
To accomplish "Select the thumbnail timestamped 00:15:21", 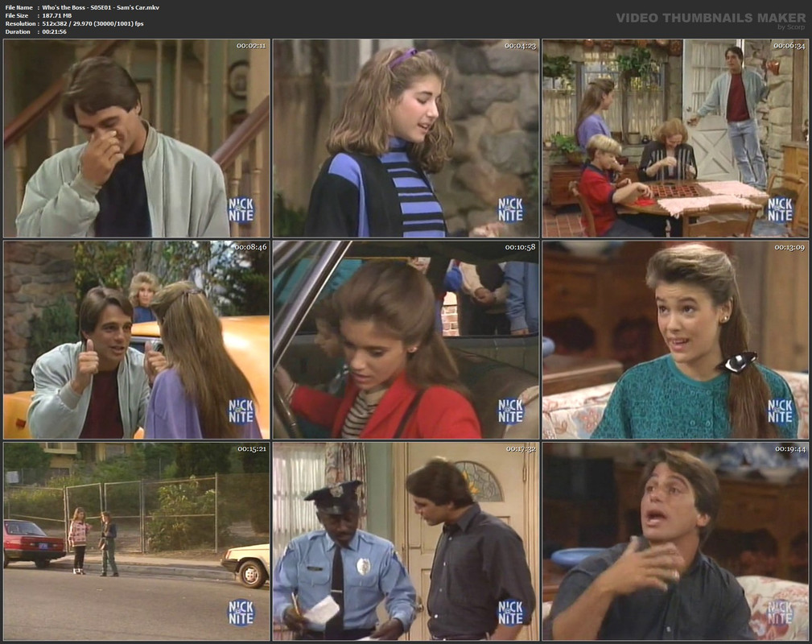I will pos(137,542).
